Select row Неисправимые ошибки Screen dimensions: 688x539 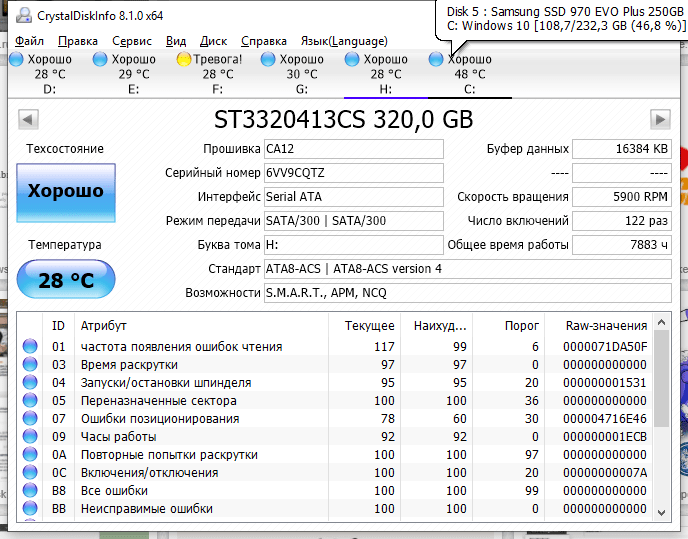point(335,508)
